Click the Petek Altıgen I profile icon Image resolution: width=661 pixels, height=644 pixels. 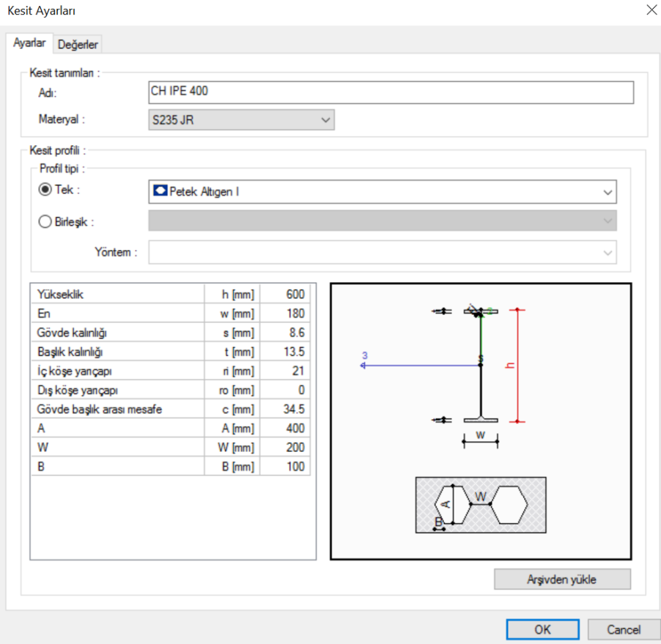click(x=160, y=191)
